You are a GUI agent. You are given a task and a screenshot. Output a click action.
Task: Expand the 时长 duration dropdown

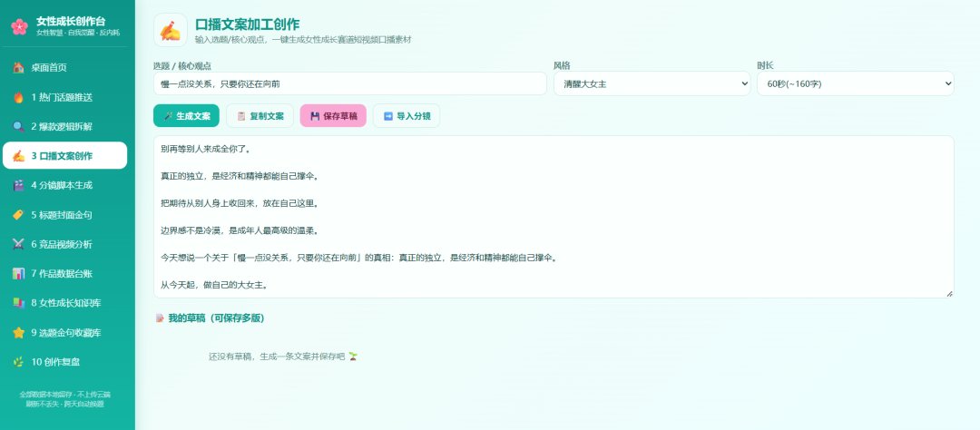pyautogui.click(x=855, y=83)
